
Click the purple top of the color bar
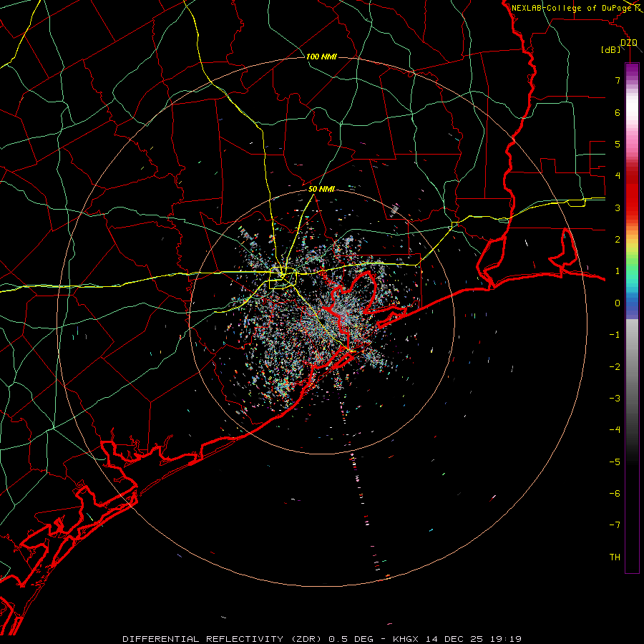(x=632, y=70)
